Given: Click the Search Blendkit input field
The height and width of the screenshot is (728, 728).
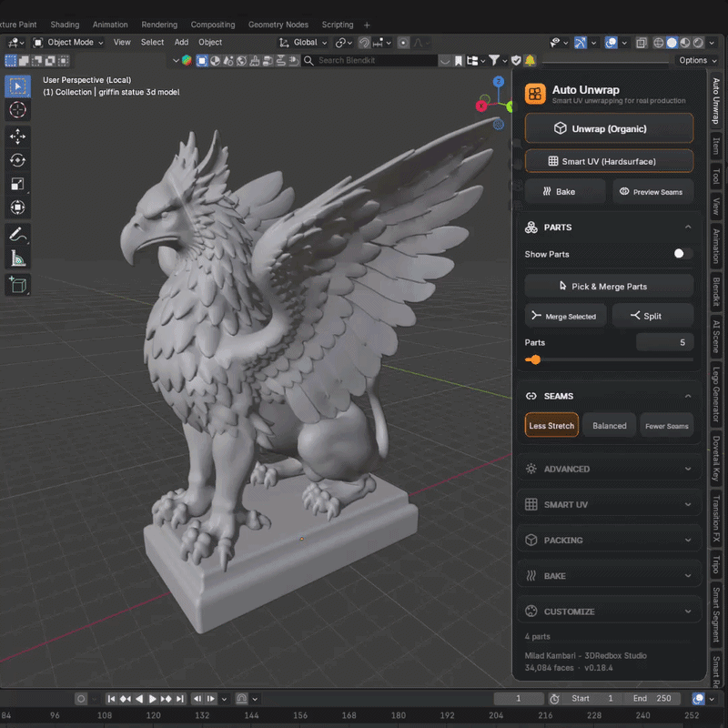Looking at the screenshot, I should (x=376, y=60).
